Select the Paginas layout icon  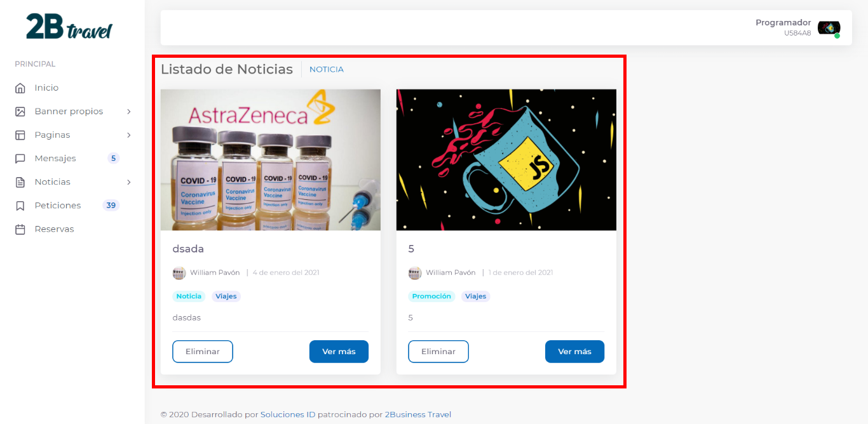(20, 135)
